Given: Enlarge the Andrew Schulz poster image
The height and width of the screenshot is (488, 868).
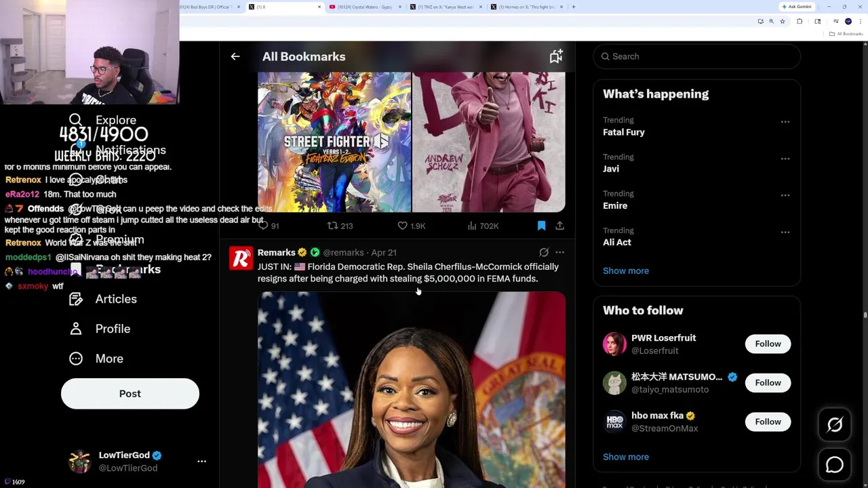Looking at the screenshot, I should click(x=489, y=142).
